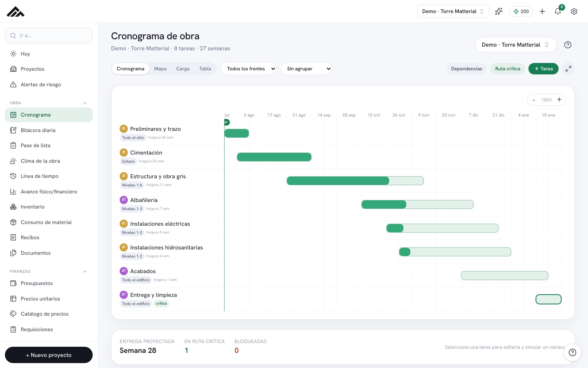Open Alertas de riesgo warning icon
The width and height of the screenshot is (588, 368).
13,84
